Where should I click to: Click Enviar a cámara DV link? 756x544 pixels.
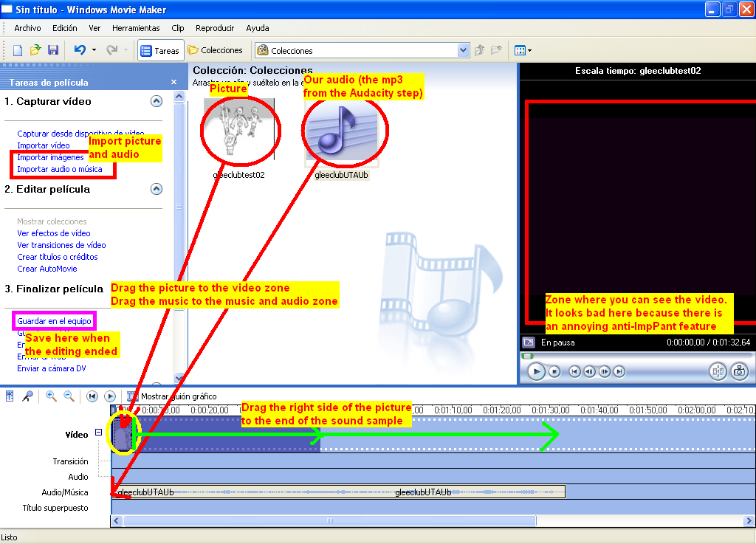[52, 368]
